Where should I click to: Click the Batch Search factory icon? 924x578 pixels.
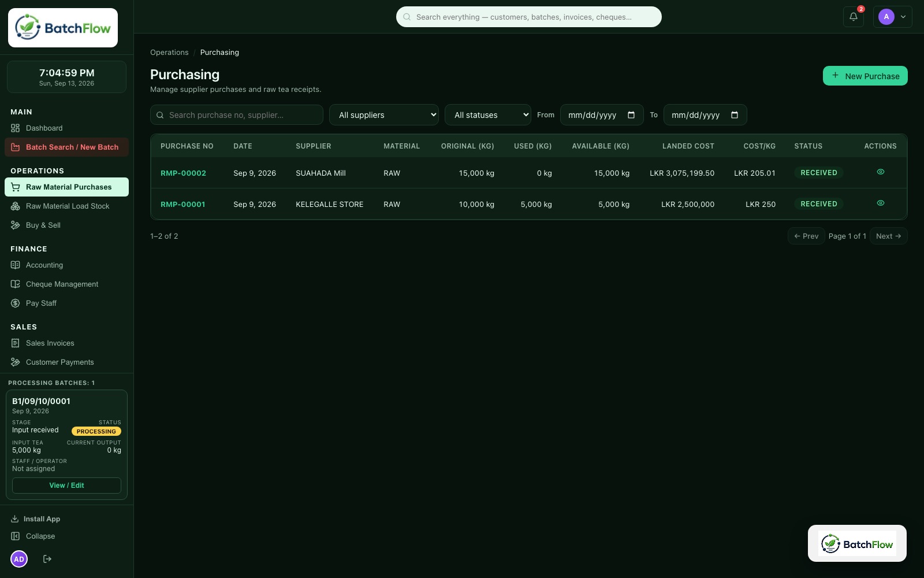[16, 147]
